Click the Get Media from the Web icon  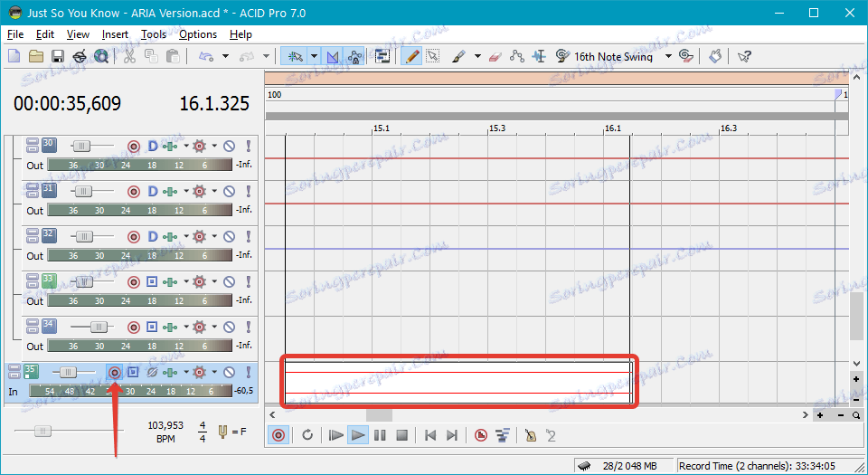(x=101, y=56)
